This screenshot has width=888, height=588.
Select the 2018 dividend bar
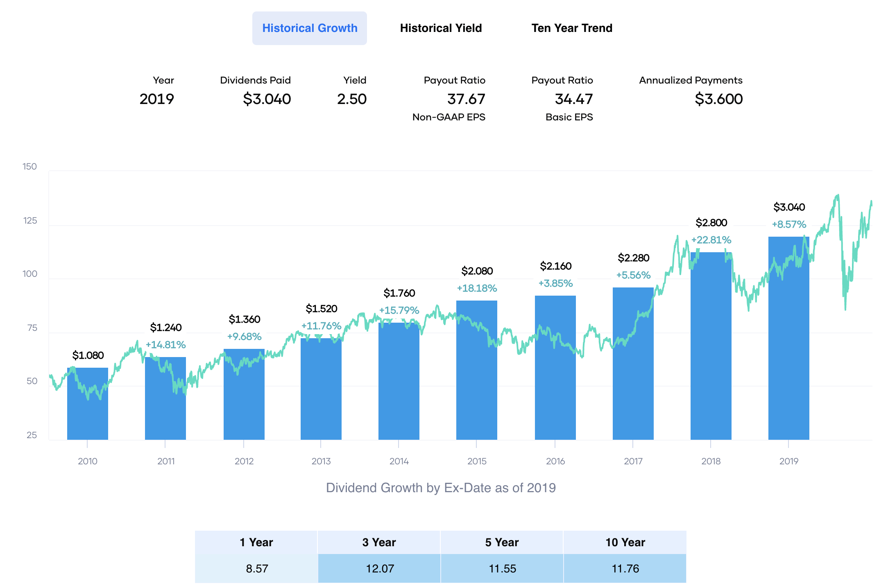[x=711, y=346]
